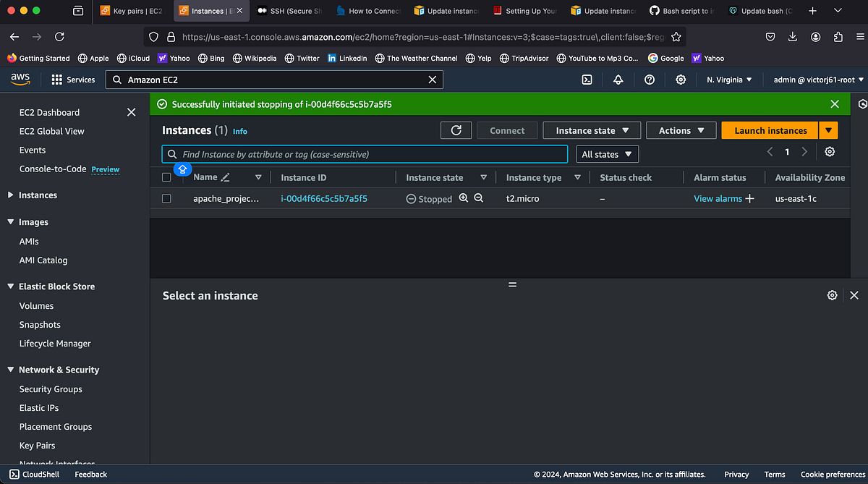
Task: Open CloudShell terminal from navigation bar
Action: [x=586, y=80]
